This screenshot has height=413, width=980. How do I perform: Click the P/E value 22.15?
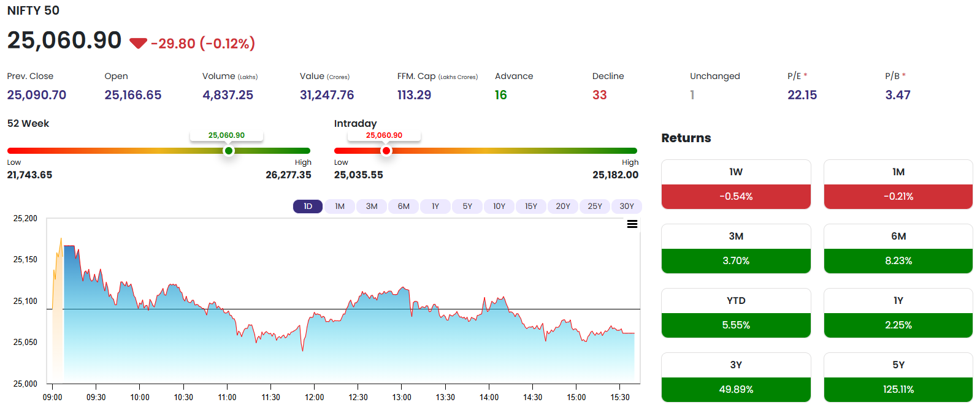(x=802, y=95)
